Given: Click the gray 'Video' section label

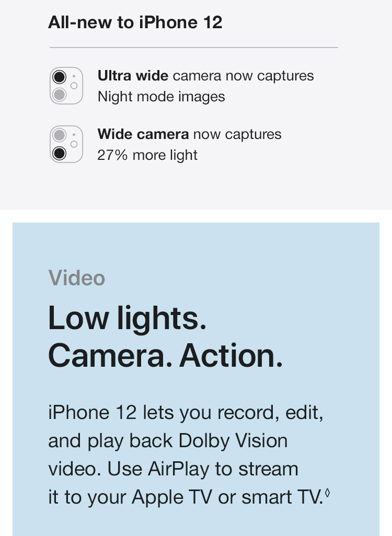Looking at the screenshot, I should (x=77, y=277).
